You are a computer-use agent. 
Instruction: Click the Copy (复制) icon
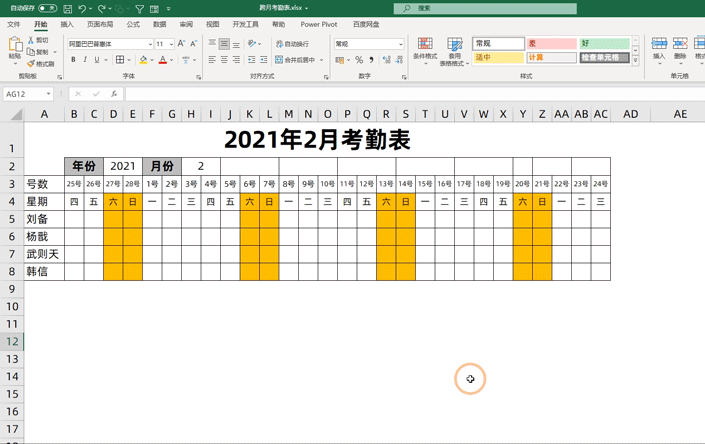point(31,52)
